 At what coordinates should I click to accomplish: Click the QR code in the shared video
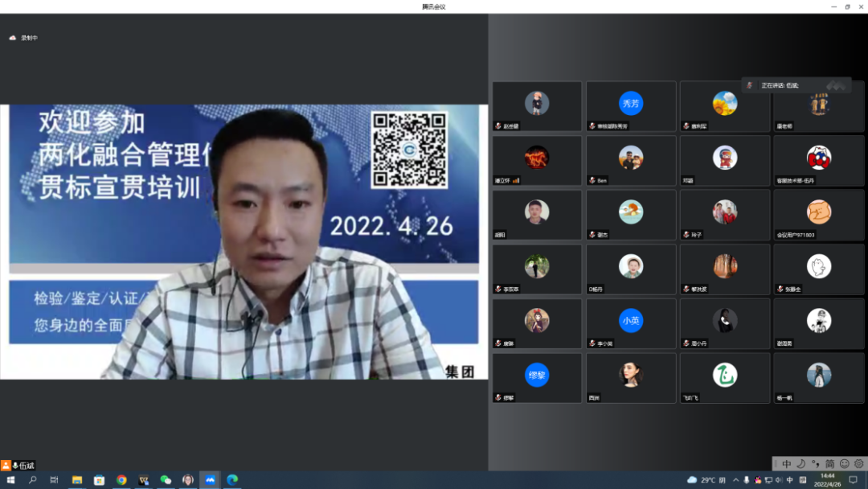click(x=409, y=150)
